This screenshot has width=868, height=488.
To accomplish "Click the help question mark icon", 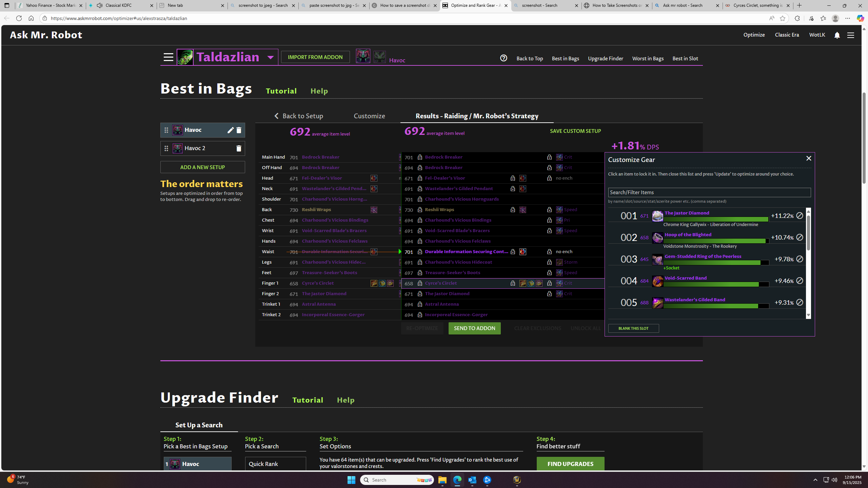I will click(504, 58).
